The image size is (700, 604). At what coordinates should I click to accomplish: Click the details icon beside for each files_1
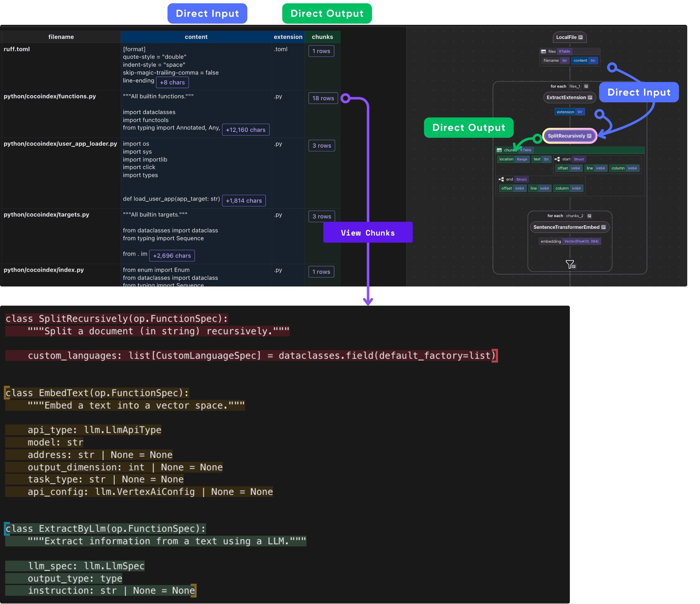586,87
